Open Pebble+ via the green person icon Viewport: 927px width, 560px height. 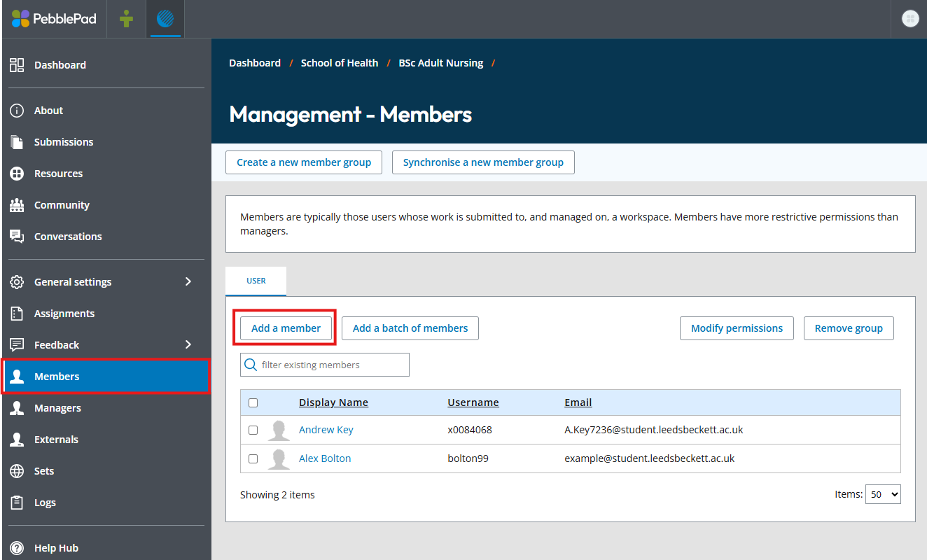[127, 18]
